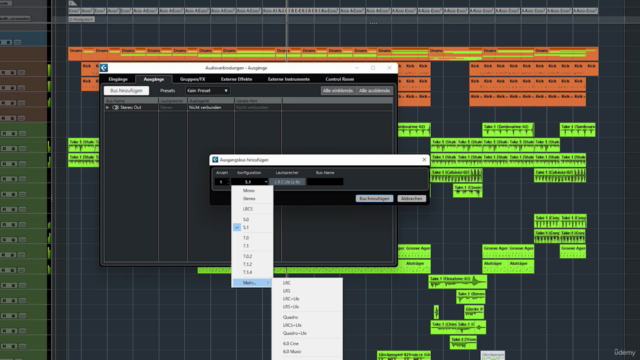Click the Alle ausblenden button
Screen dimensions: 640x360
point(374,91)
